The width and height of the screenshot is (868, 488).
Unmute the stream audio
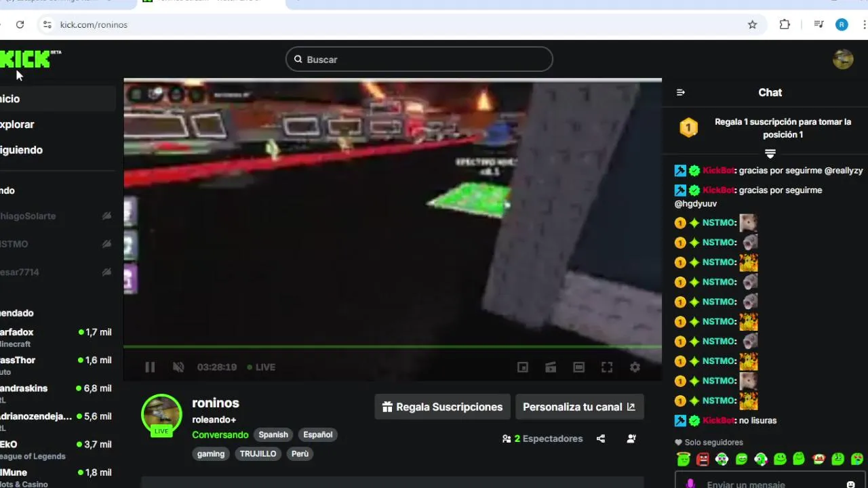tap(178, 367)
